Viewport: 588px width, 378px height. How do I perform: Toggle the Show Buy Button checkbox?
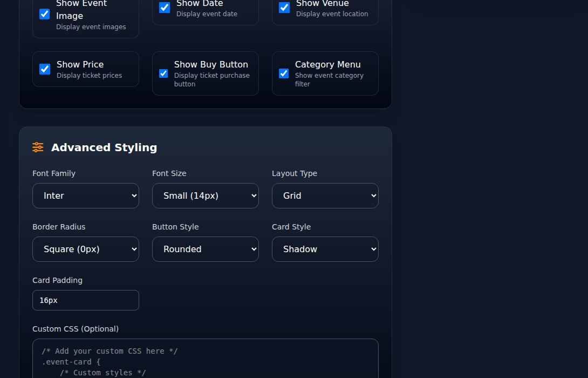[x=163, y=73]
